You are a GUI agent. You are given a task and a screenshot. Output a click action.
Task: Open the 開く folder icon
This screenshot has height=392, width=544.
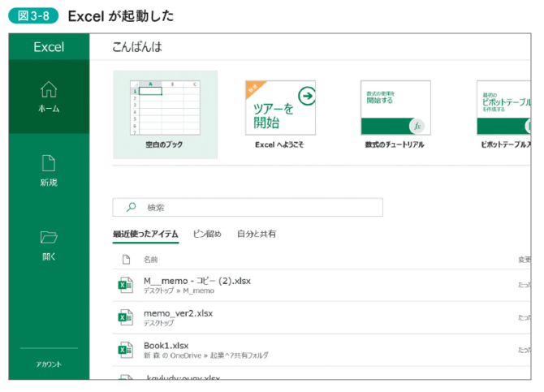(49, 237)
